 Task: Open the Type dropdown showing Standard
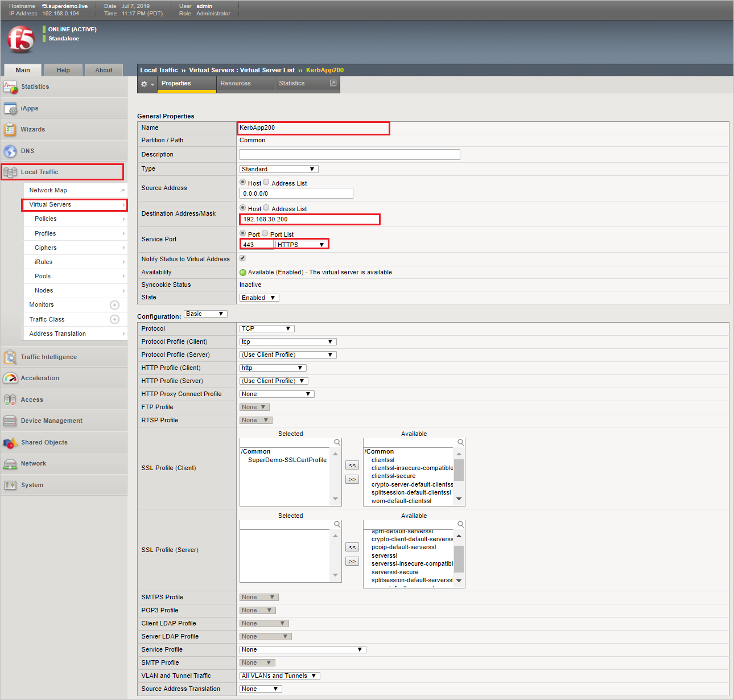pos(279,169)
